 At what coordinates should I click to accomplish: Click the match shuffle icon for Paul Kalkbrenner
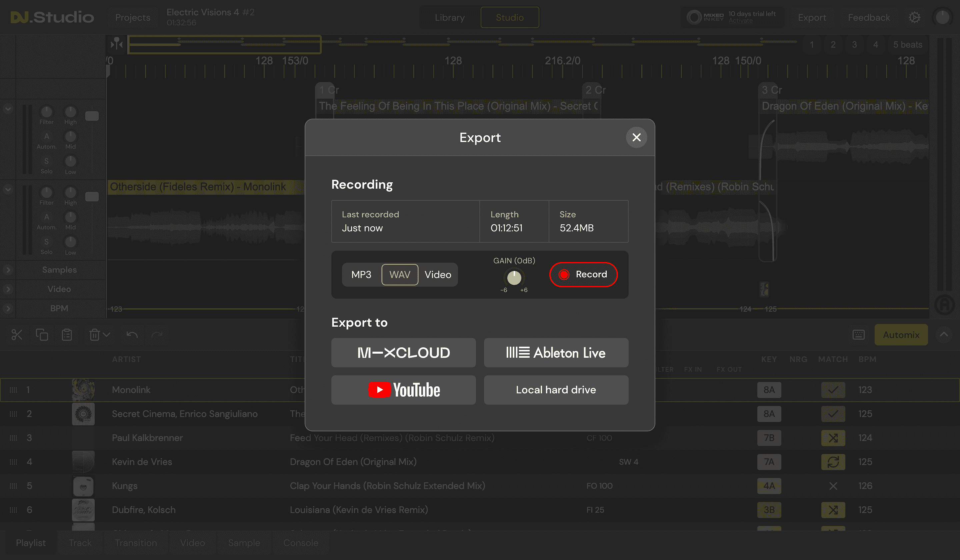click(x=833, y=438)
